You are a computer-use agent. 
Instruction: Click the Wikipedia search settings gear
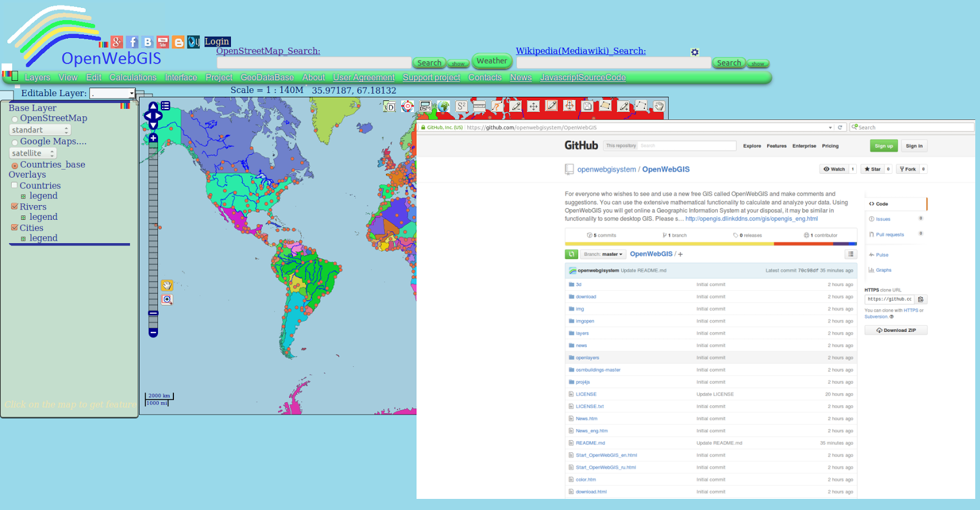(x=695, y=52)
